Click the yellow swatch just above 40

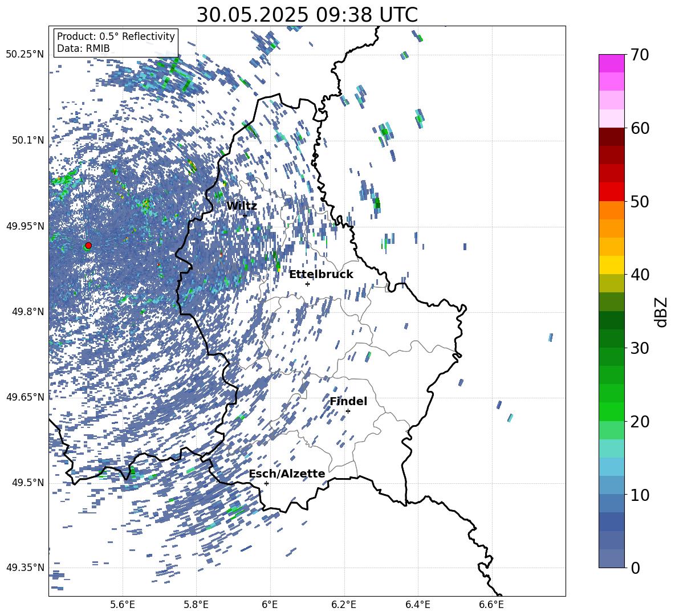point(611,264)
